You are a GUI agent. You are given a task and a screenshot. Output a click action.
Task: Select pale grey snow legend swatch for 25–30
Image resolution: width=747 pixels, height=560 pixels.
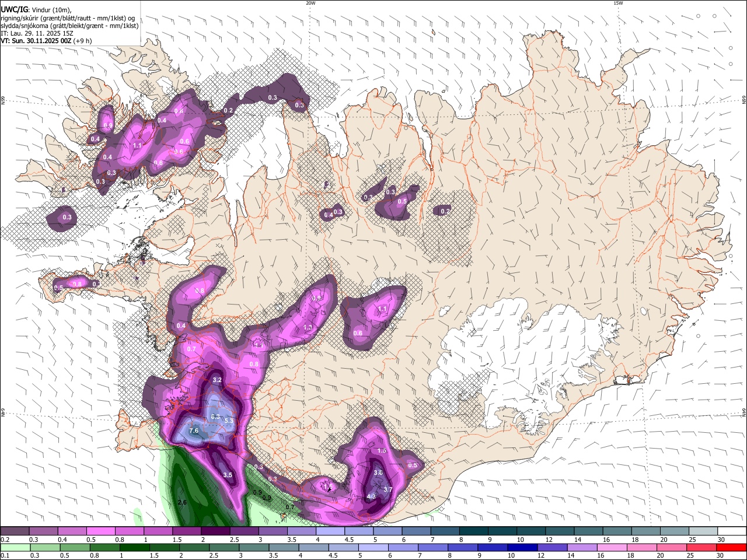click(x=703, y=531)
